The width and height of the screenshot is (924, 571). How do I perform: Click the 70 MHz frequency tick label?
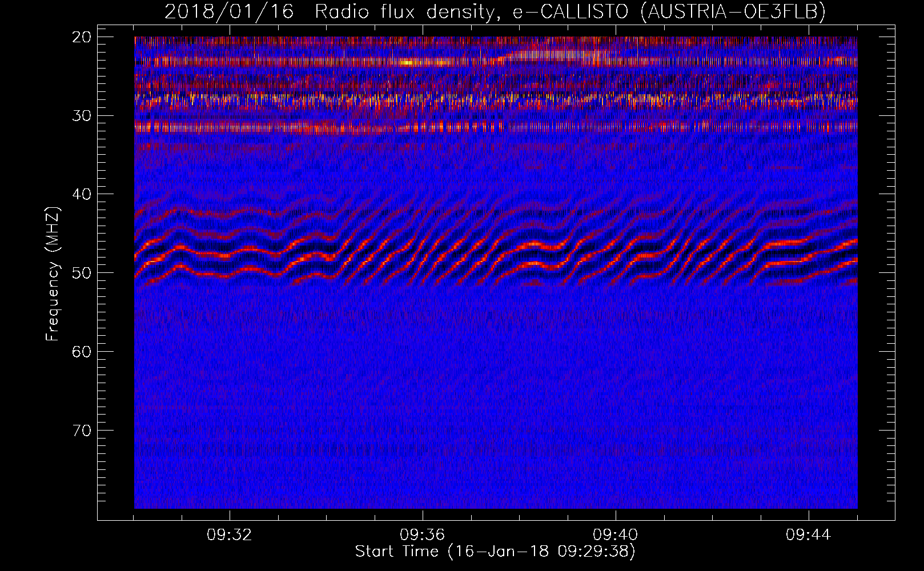[x=82, y=431]
